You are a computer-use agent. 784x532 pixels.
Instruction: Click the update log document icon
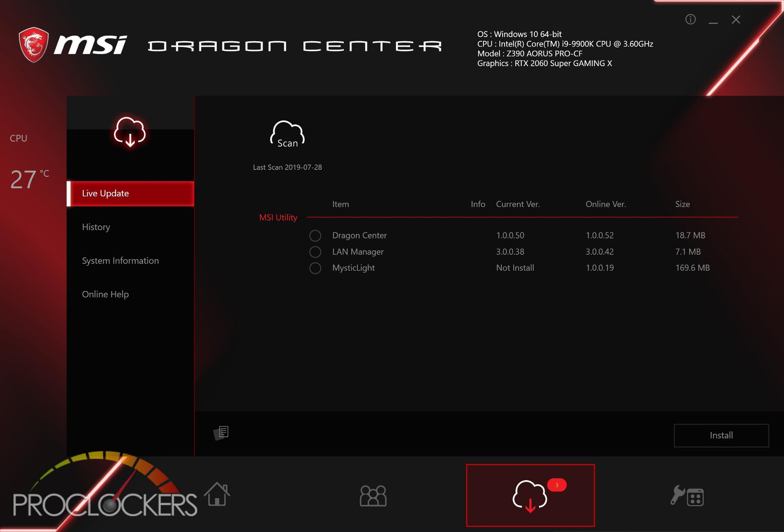tap(221, 433)
